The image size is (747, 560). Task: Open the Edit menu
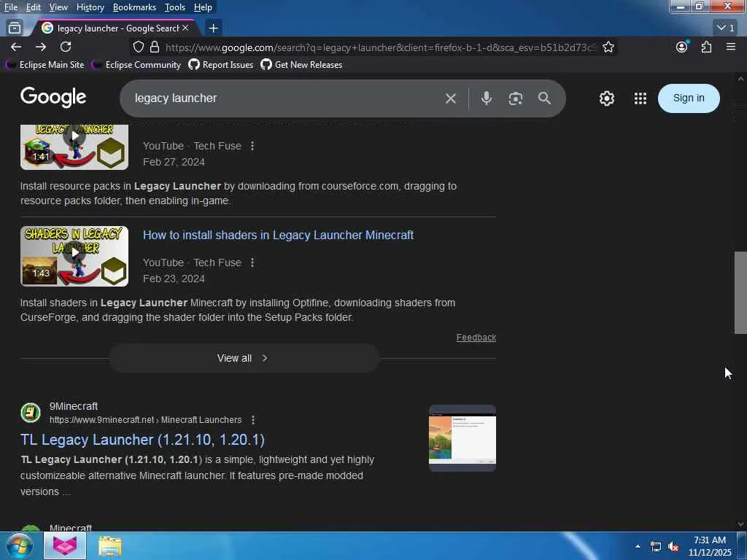coord(33,7)
